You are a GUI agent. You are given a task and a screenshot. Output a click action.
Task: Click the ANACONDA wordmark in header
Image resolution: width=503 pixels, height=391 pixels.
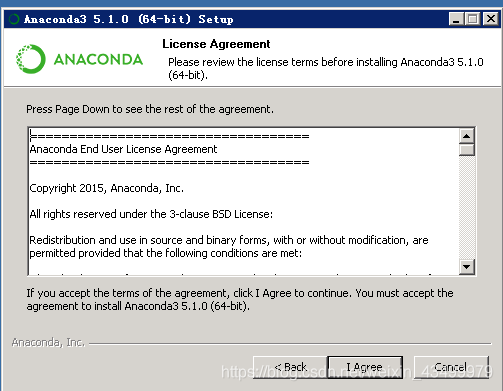coord(98,59)
